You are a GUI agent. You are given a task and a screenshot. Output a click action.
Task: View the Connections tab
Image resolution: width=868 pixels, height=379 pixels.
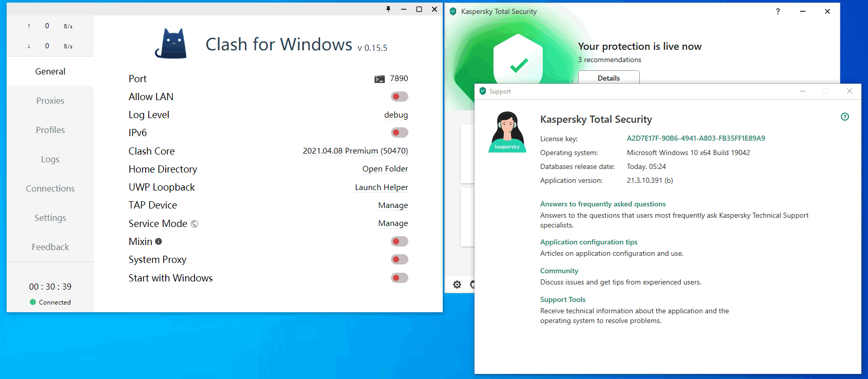(50, 188)
